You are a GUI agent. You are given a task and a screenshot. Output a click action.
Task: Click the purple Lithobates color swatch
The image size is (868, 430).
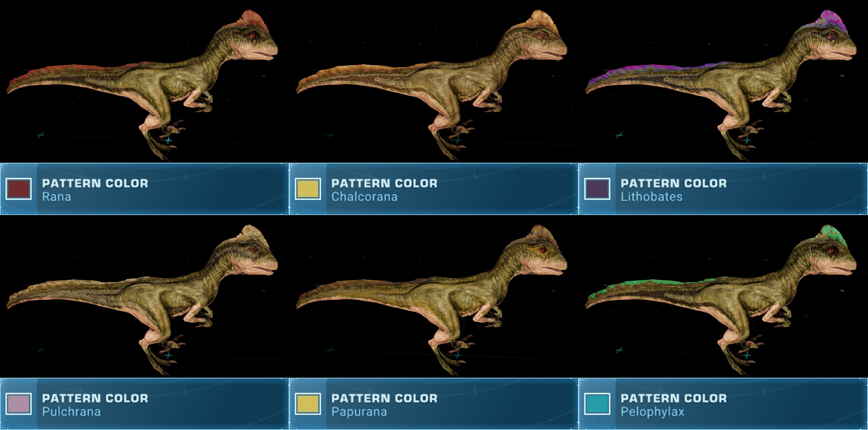click(597, 189)
